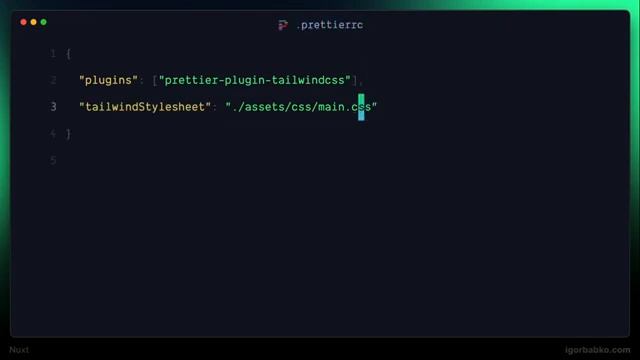Screen dimensions: 640x360
Task: Click the highlighted cursor block in main.css
Action: [x=361, y=107]
